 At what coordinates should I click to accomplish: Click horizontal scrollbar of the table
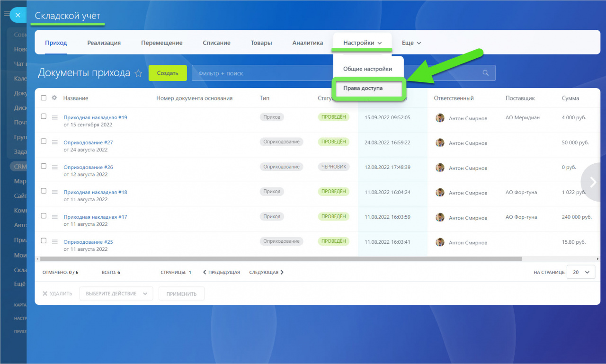(x=281, y=259)
